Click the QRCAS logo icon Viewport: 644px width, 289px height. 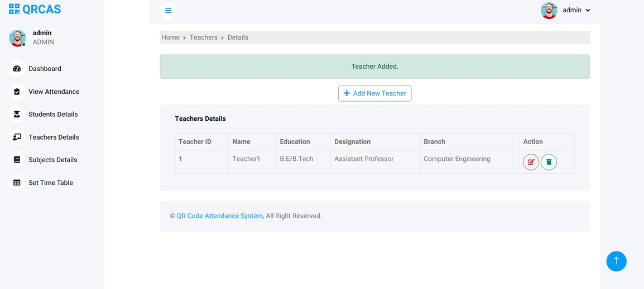[x=15, y=9]
